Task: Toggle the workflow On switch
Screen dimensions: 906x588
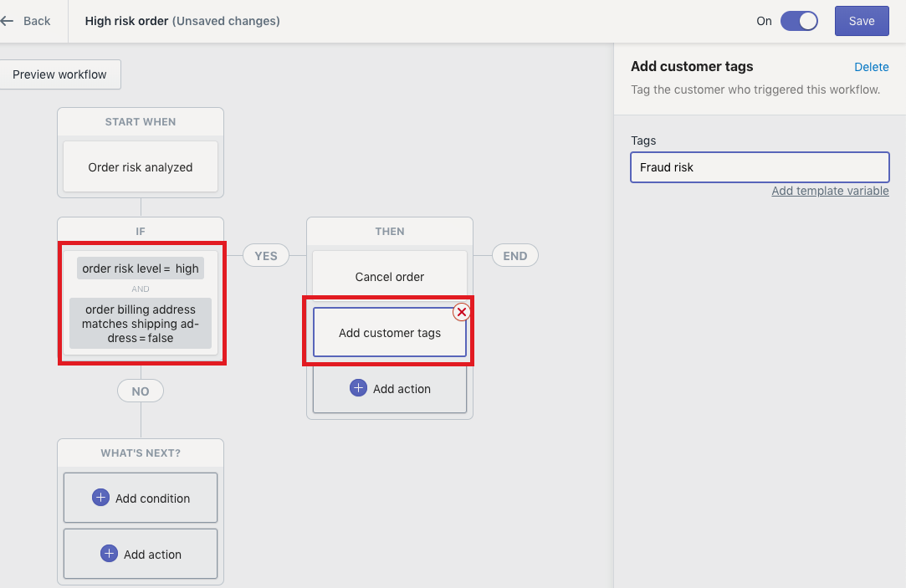Action: click(x=799, y=21)
